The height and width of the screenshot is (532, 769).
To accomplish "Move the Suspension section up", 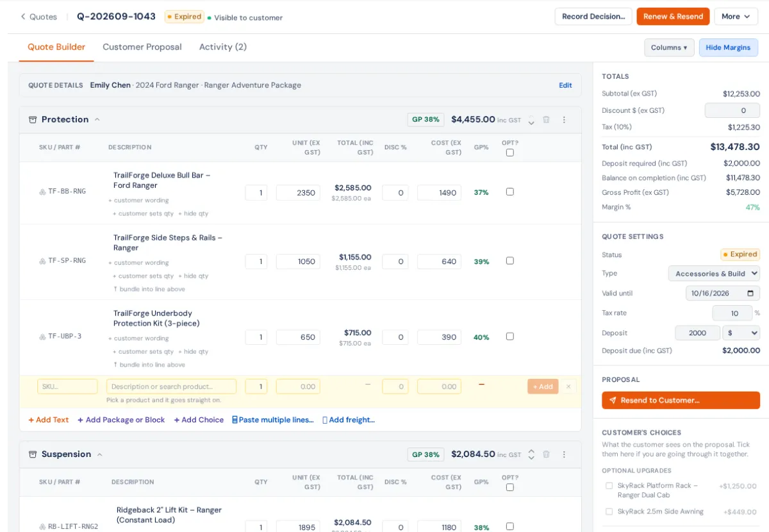I will (x=531, y=451).
